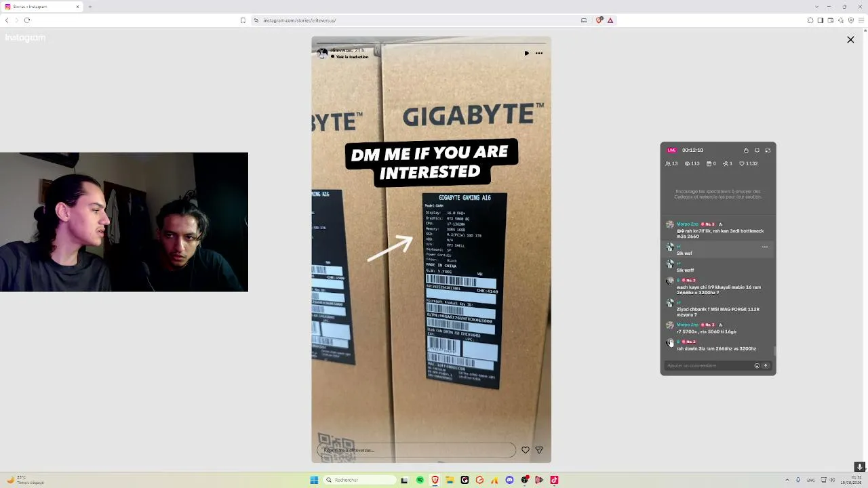View the gifts counter in live panel

point(711,163)
